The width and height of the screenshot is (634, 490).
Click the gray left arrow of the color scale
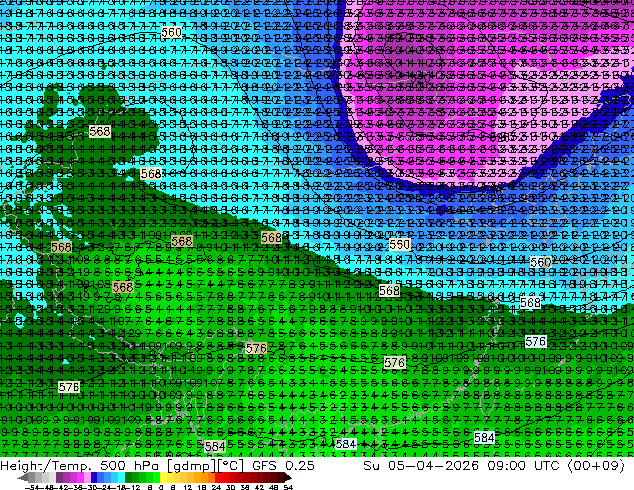click(x=23, y=477)
